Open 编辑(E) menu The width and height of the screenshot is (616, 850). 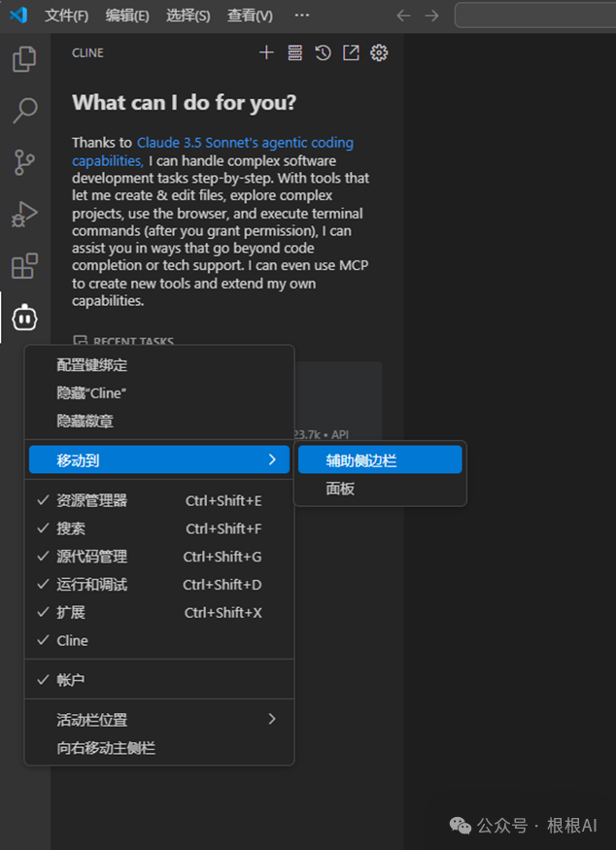coord(127,16)
